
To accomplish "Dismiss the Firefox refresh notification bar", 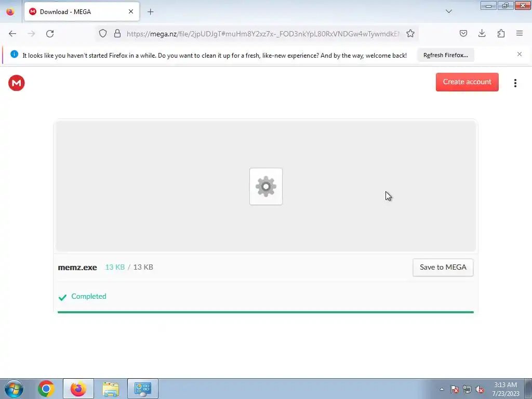I will point(520,54).
